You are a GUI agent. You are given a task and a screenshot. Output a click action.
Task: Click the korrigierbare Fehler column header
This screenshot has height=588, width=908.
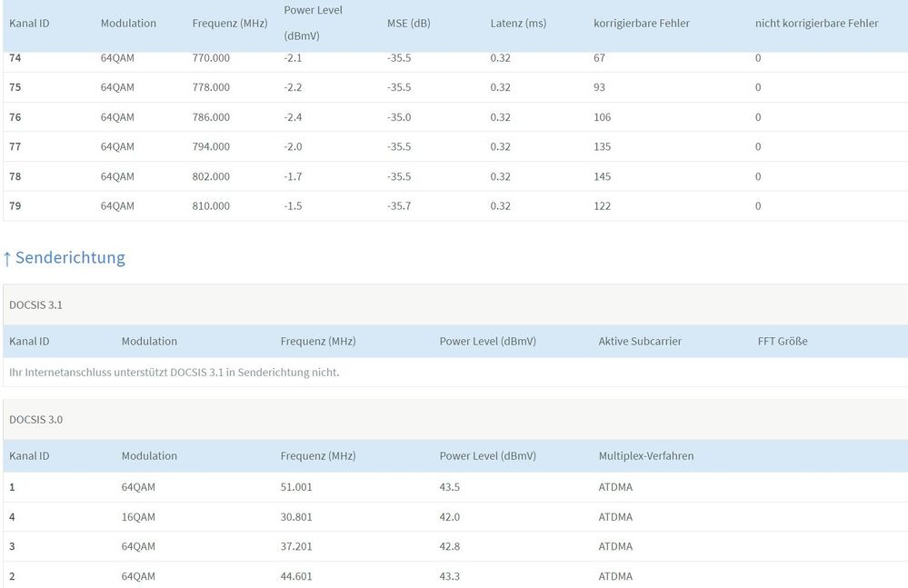(642, 24)
